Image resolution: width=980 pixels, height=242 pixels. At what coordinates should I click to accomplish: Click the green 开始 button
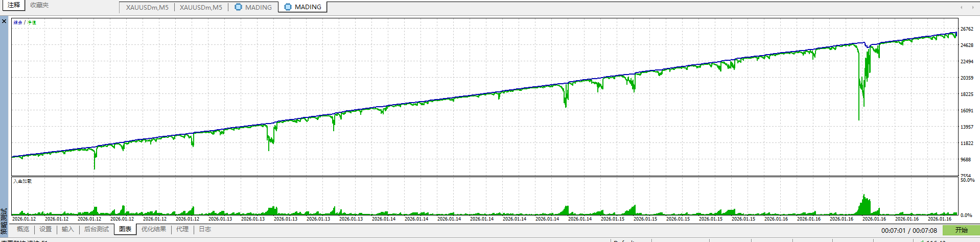[x=961, y=230]
